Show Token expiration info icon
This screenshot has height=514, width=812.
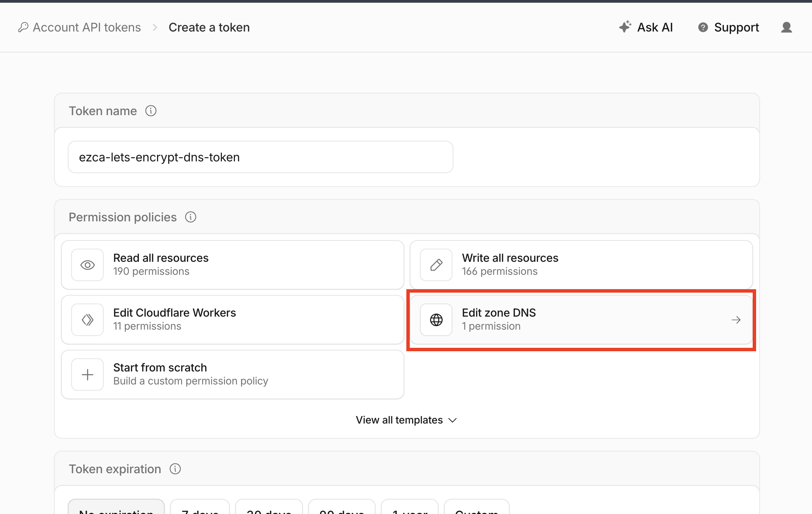[x=175, y=469]
